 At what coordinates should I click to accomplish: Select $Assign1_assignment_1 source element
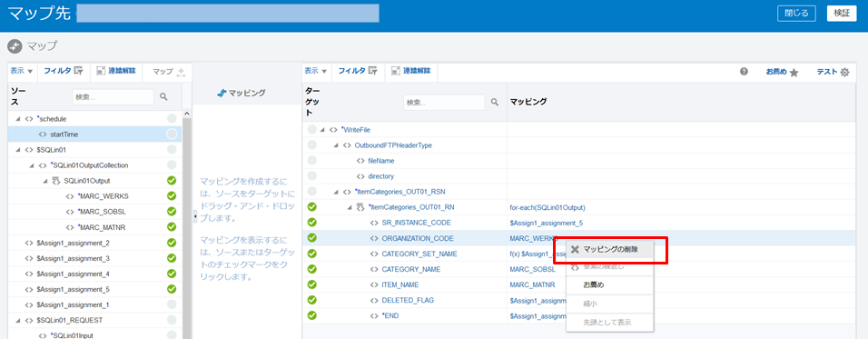[73, 304]
